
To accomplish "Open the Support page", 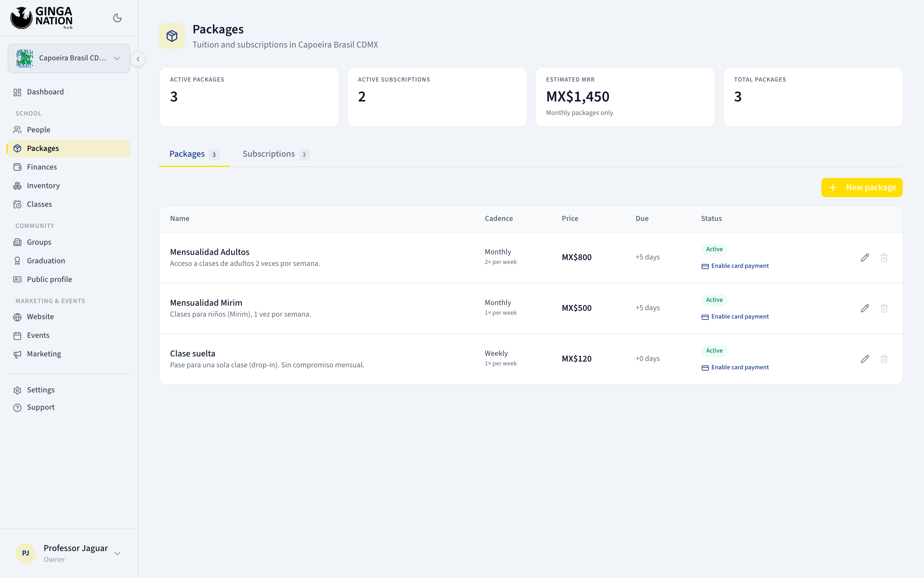I will click(x=69, y=407).
